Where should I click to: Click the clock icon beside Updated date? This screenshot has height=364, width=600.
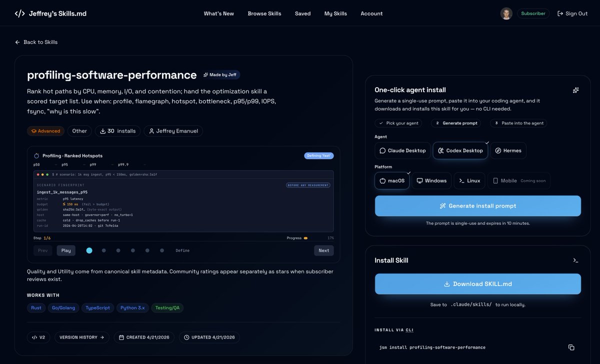click(187, 337)
